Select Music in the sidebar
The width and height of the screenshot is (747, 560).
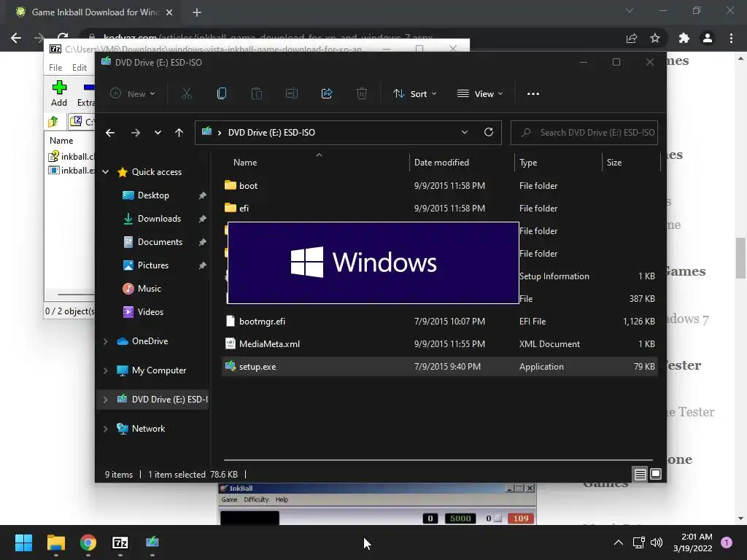tap(149, 289)
